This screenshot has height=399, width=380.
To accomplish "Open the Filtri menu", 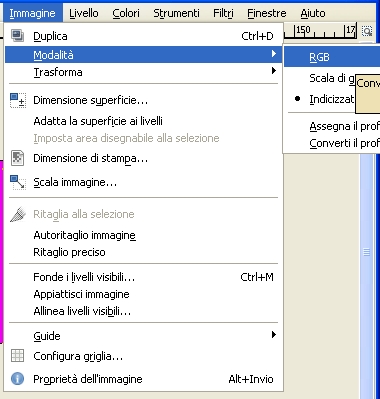I will pos(223,13).
